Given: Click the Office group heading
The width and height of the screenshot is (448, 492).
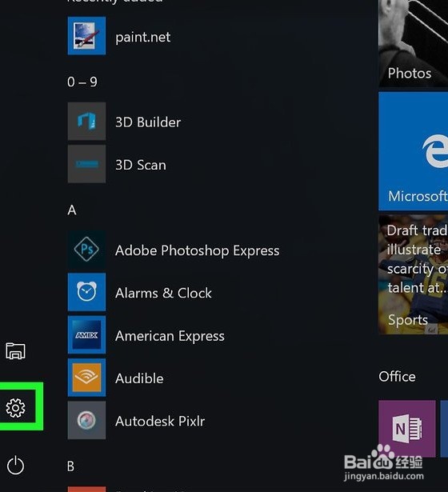Looking at the screenshot, I should [397, 377].
